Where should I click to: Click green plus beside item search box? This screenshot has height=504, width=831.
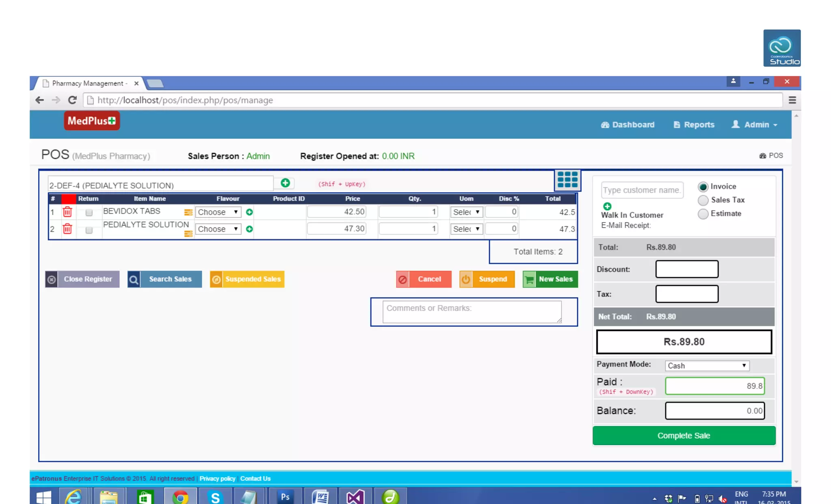(285, 183)
